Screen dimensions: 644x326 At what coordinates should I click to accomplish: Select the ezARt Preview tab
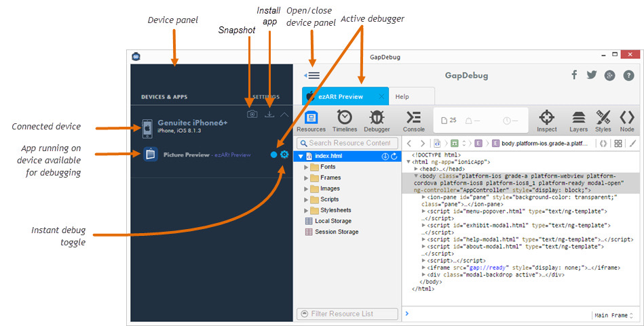pos(341,97)
